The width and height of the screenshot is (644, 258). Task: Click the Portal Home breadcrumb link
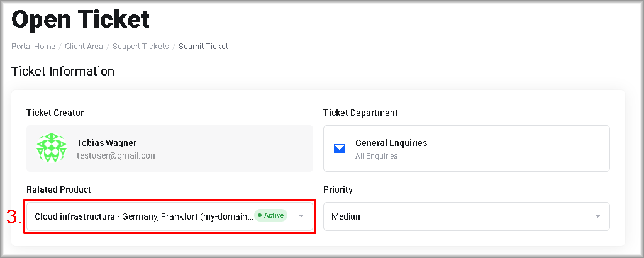33,47
